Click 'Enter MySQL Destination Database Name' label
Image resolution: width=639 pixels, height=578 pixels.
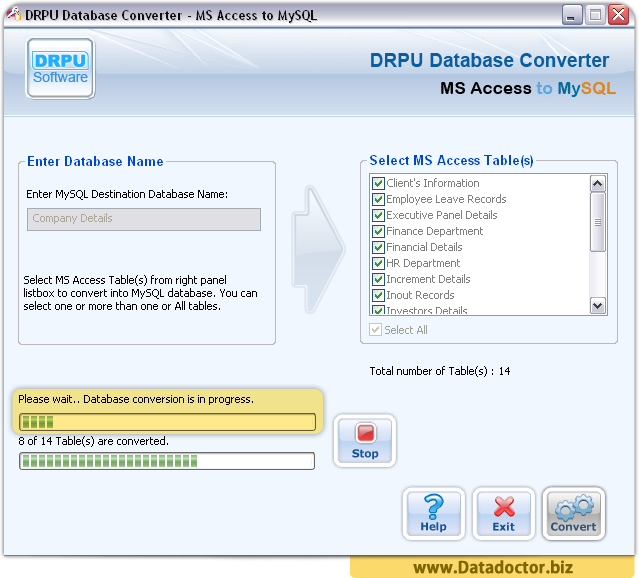point(127,194)
